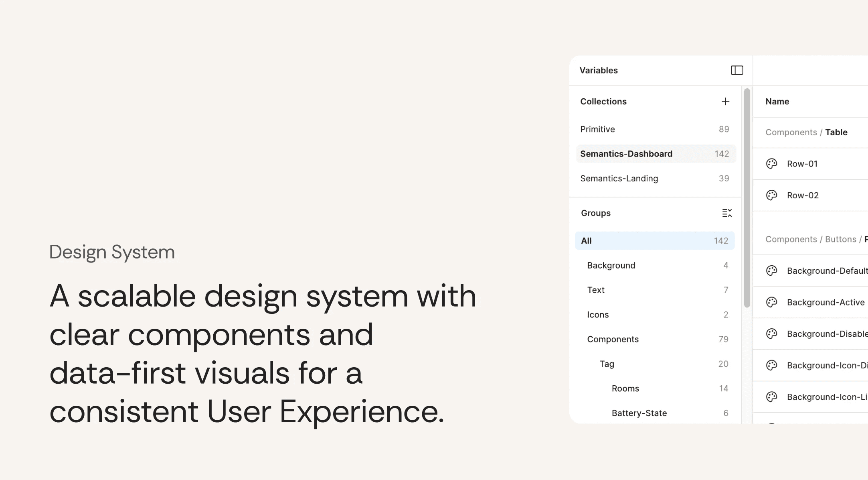
Task: Select the Semantics-Dashboard collection
Action: [x=655, y=154]
